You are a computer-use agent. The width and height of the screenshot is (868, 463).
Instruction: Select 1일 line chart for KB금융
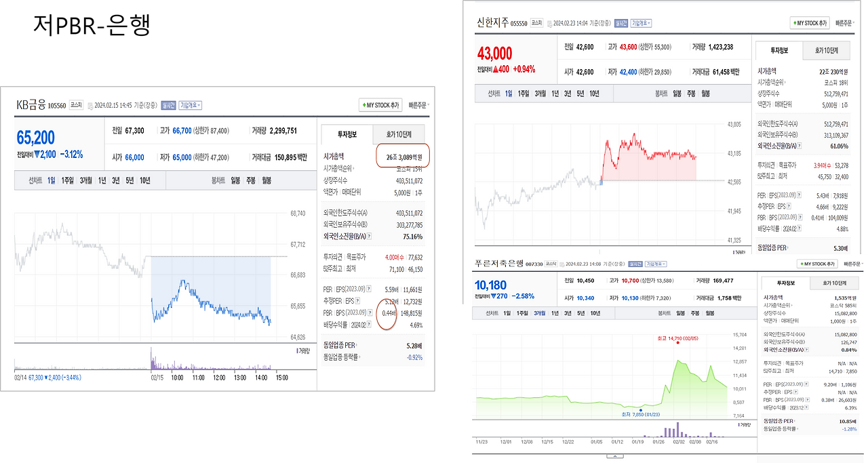point(52,180)
